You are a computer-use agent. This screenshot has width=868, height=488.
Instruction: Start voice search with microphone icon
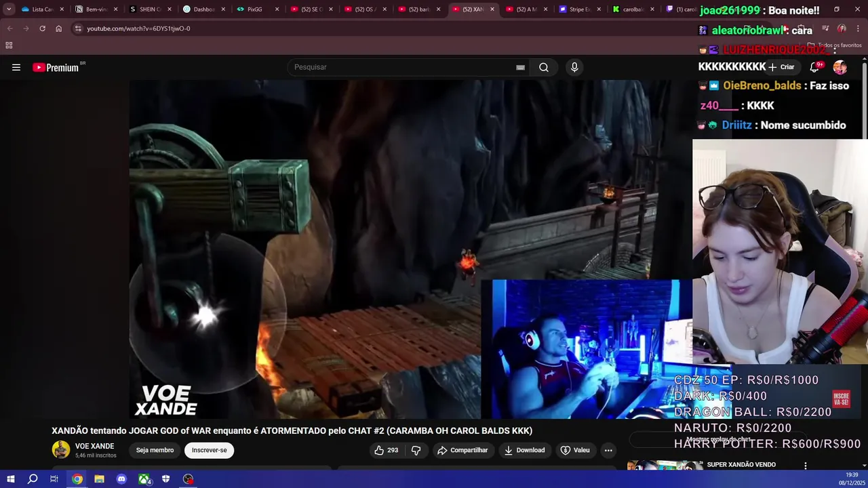coord(574,67)
